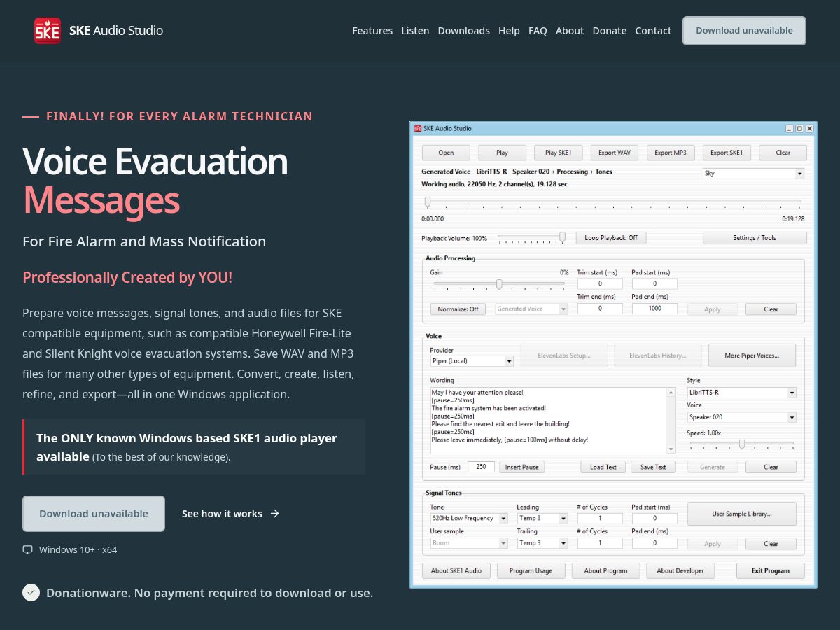Screen dimensions: 840x630
Task: Open the Provider dropdown showing Piper (Local)
Action: 472,361
